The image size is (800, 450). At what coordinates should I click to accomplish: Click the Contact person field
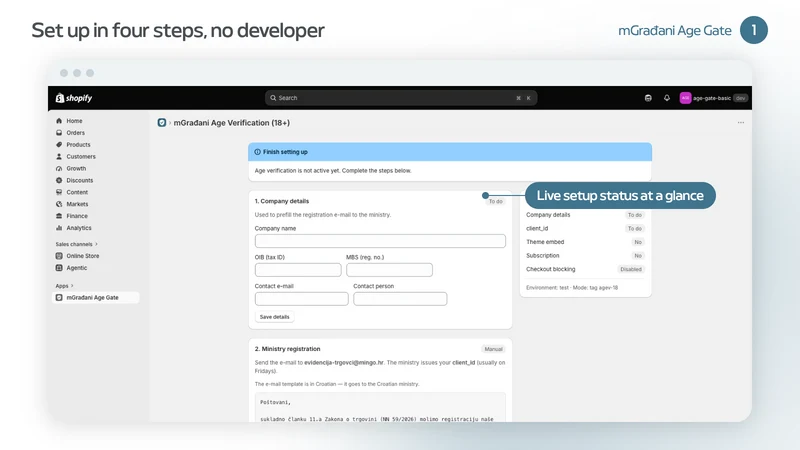tap(400, 299)
